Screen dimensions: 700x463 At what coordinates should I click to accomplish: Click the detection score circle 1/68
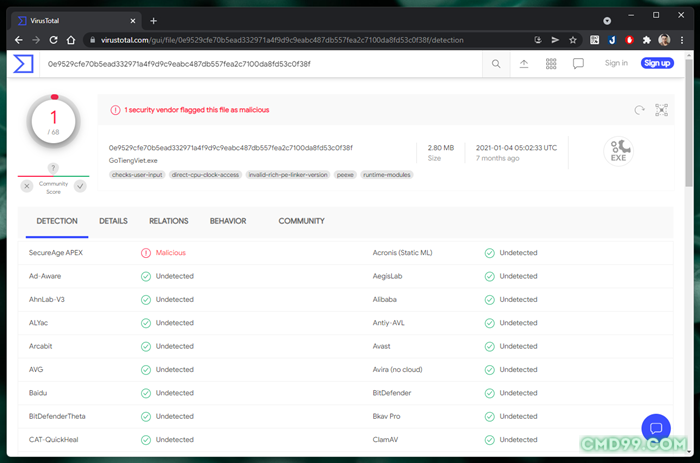tap(54, 122)
